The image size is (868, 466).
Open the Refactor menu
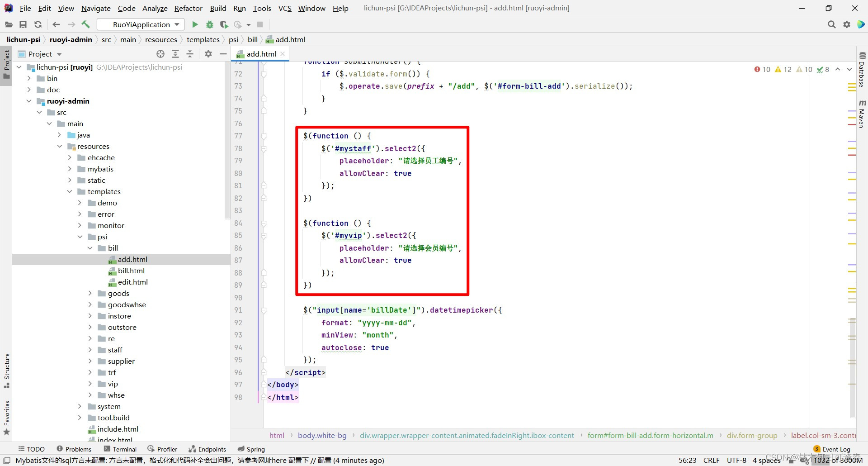pos(188,8)
